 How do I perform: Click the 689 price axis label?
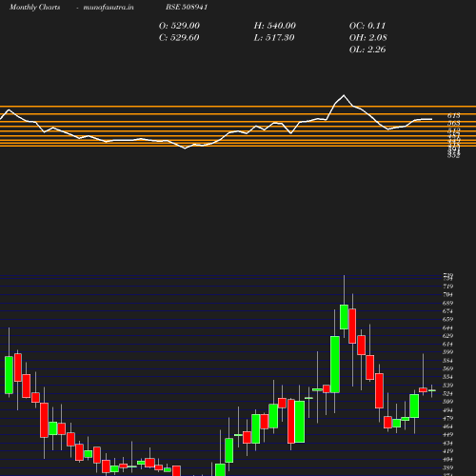pos(447,303)
